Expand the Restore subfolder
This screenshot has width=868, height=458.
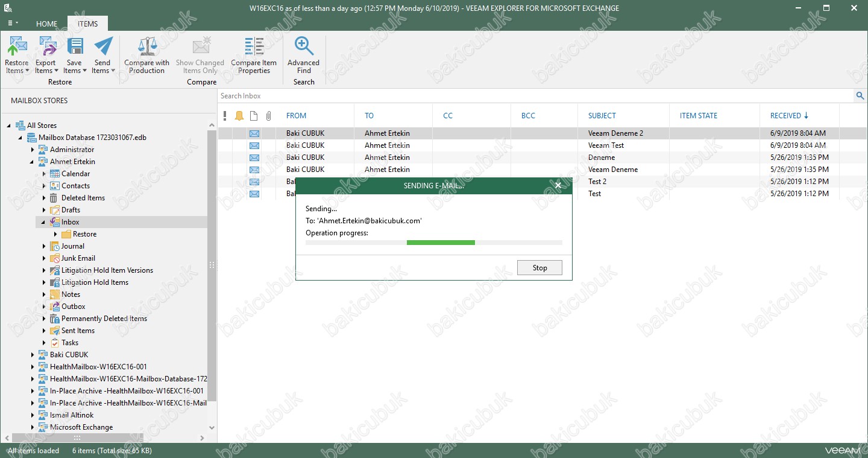(x=55, y=234)
